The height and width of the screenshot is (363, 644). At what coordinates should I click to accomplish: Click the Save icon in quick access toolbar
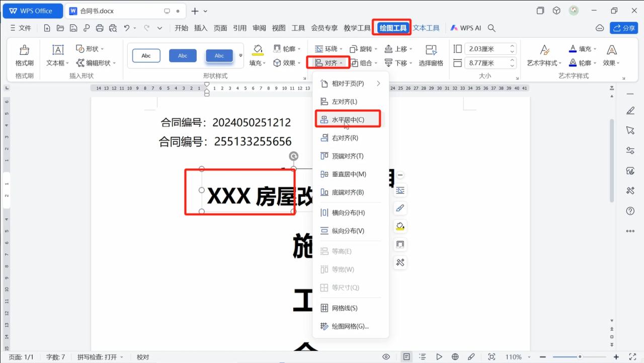(x=73, y=28)
